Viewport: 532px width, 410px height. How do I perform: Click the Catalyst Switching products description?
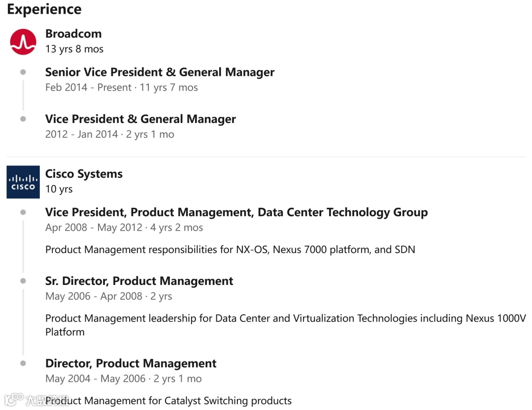click(168, 401)
